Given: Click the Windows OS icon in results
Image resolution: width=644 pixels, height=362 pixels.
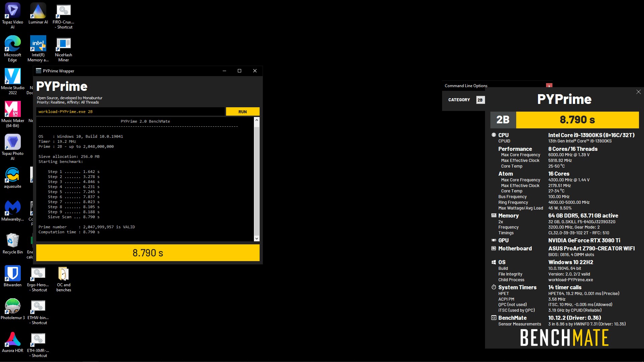Looking at the screenshot, I should [494, 262].
